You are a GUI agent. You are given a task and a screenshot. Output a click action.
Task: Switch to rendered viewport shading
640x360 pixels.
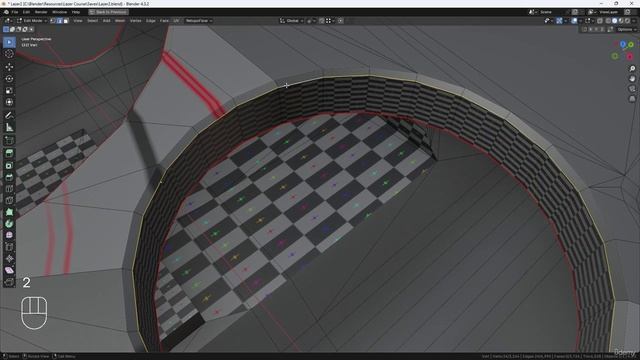628,20
